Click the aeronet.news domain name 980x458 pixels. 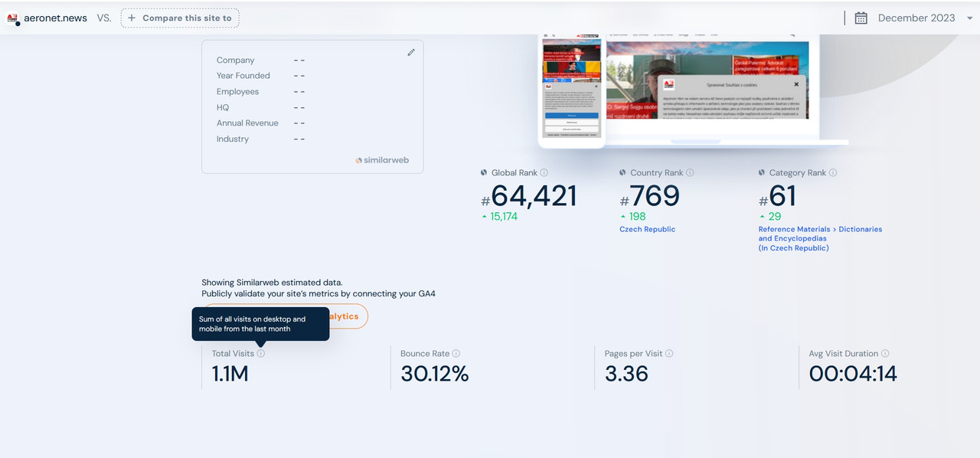(x=56, y=18)
